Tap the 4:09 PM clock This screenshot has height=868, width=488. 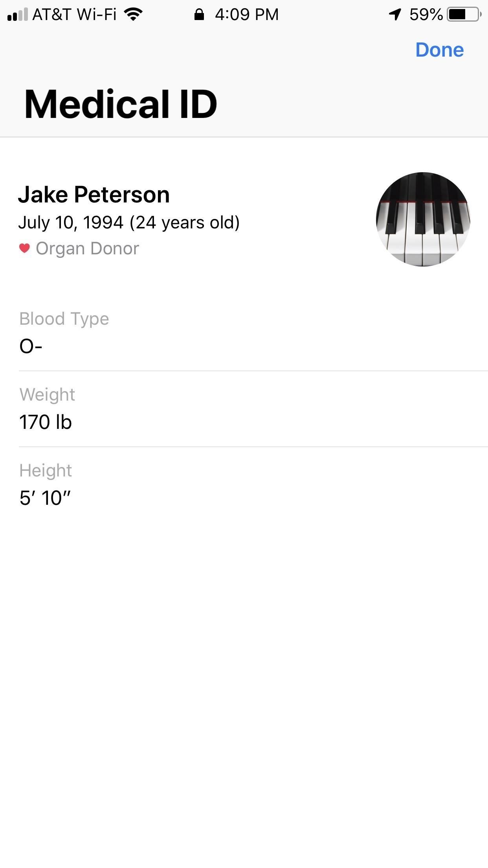247,15
